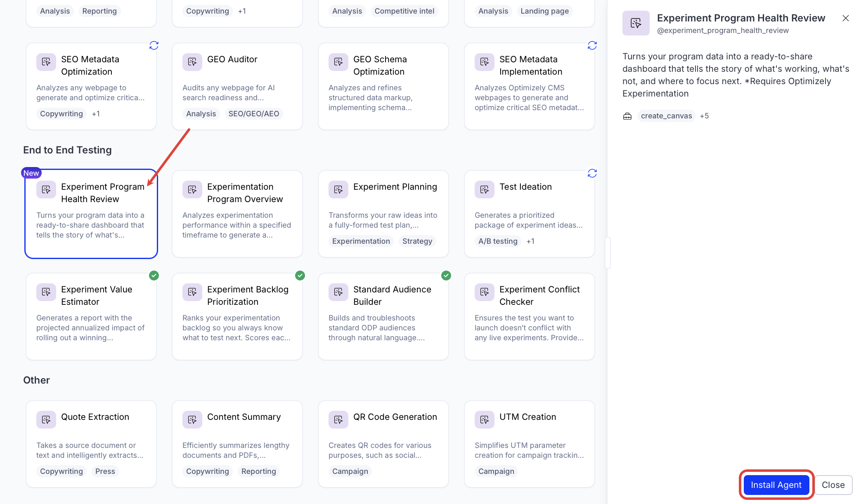The height and width of the screenshot is (504, 861).
Task: Click Campaign tag on QR Code Generation
Action: (x=350, y=471)
